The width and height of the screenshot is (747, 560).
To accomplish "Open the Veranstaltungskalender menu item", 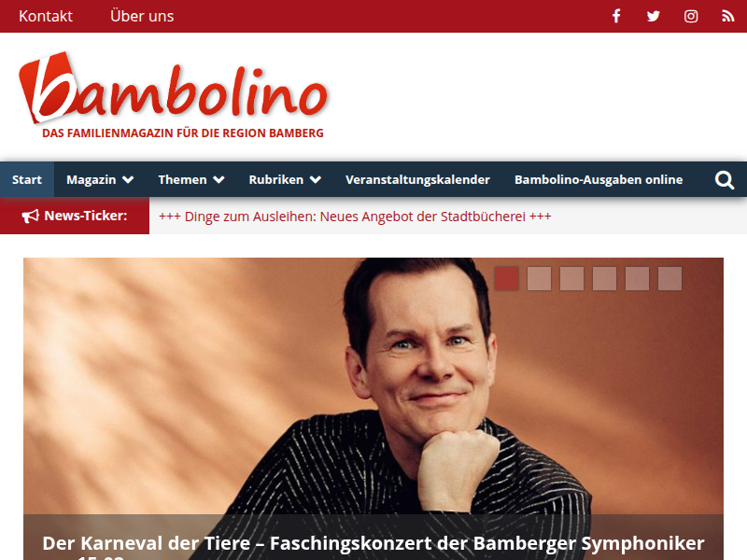I will (x=417, y=179).
